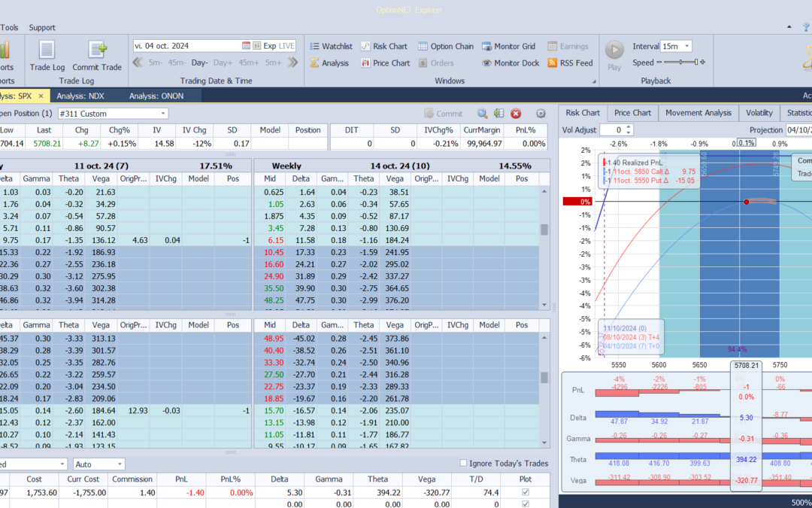Switch to the Analysis: NDX tab
This screenshot has height=508, width=812.
point(81,96)
